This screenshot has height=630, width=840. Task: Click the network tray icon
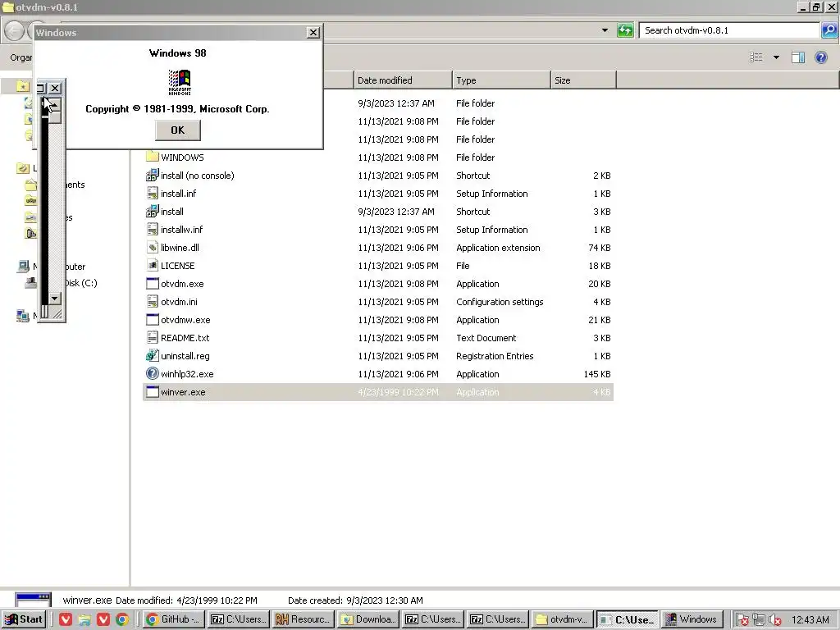coord(758,620)
